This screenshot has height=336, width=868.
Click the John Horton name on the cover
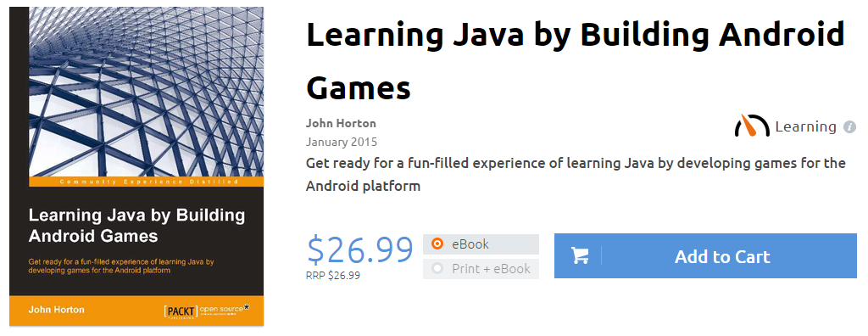[x=57, y=310]
